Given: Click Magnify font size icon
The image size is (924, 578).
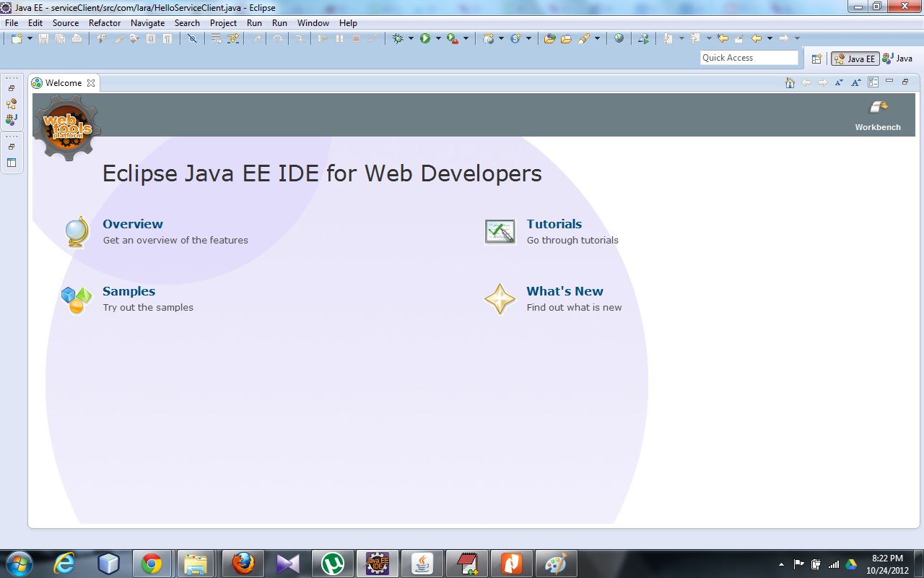Looking at the screenshot, I should [855, 82].
